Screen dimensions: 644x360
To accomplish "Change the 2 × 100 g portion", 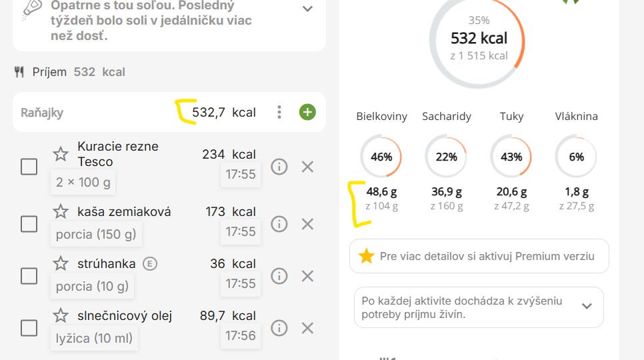I will click(x=83, y=182).
